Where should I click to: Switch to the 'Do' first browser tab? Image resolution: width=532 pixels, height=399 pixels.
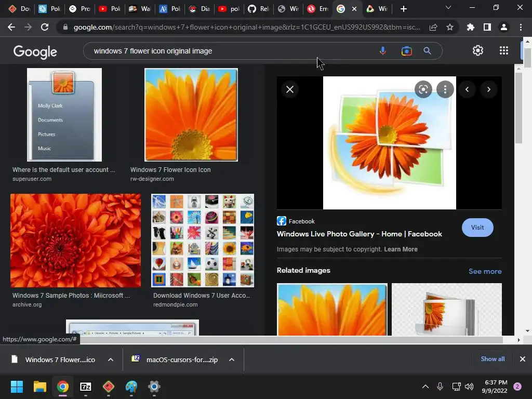pyautogui.click(x=19, y=9)
